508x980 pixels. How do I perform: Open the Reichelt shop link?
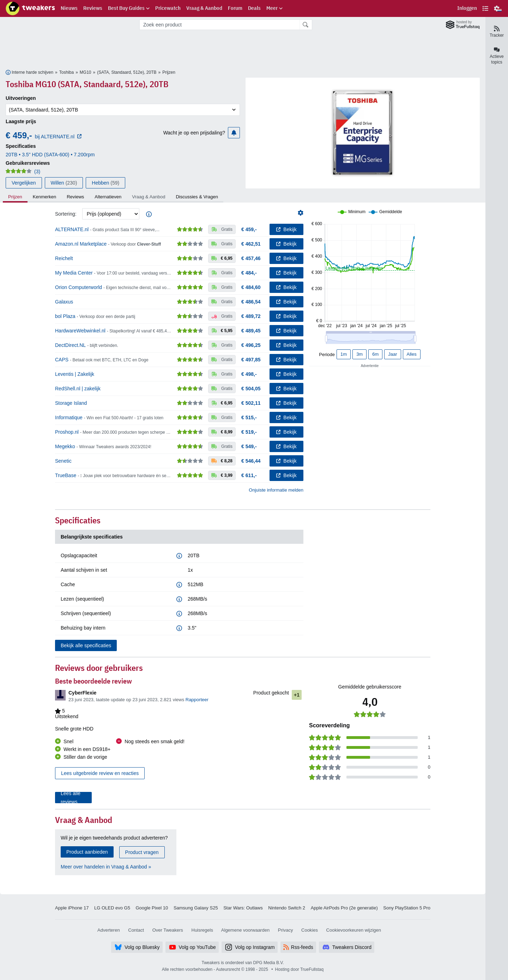point(64,258)
